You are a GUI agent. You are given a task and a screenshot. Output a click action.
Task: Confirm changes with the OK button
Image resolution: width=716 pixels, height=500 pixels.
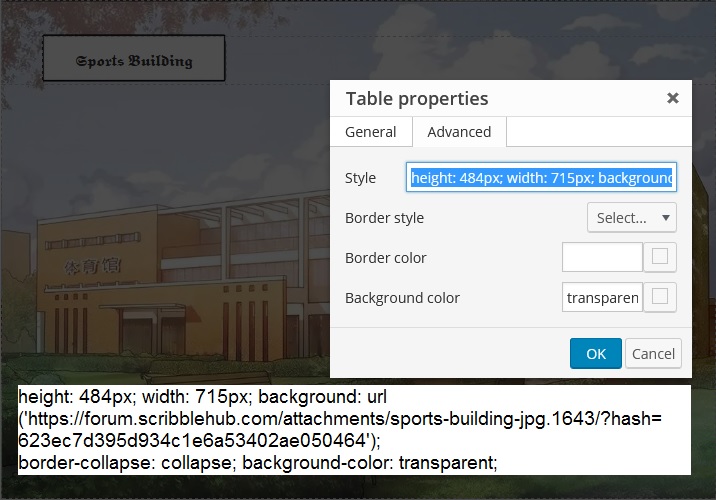tap(596, 353)
